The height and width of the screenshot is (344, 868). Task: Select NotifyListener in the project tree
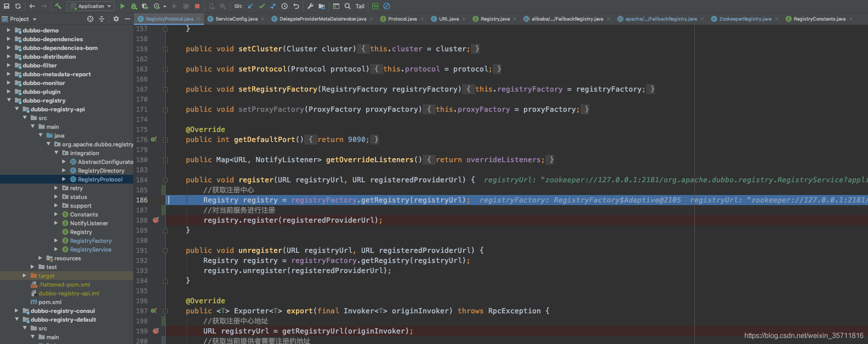click(x=89, y=223)
